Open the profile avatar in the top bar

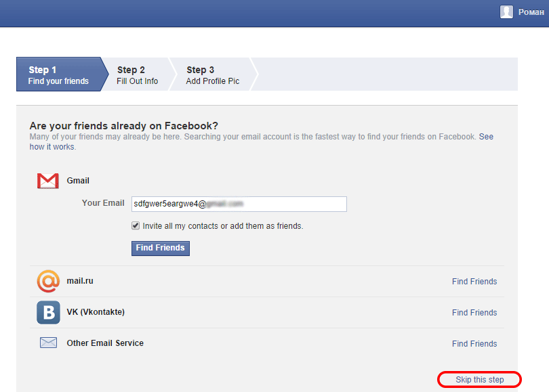pyautogui.click(x=506, y=12)
